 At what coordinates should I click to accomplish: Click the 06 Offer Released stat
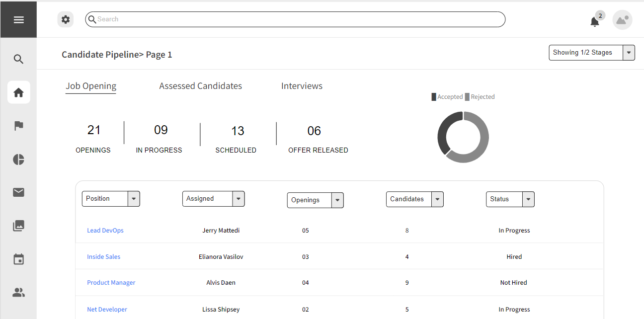318,139
